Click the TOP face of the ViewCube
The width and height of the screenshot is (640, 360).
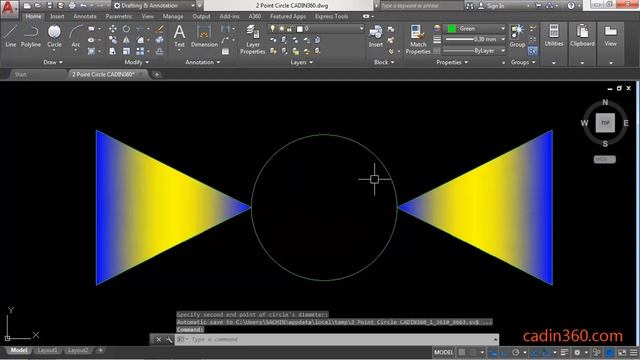point(605,123)
